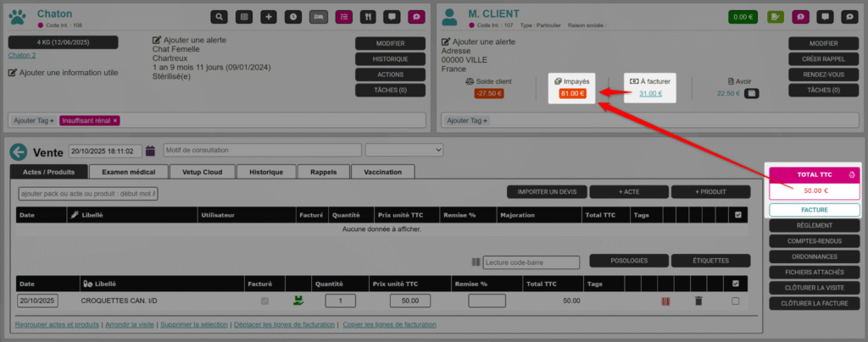Open the dropdown next to Motif de consultation
The image size is (868, 342).
pyautogui.click(x=404, y=151)
